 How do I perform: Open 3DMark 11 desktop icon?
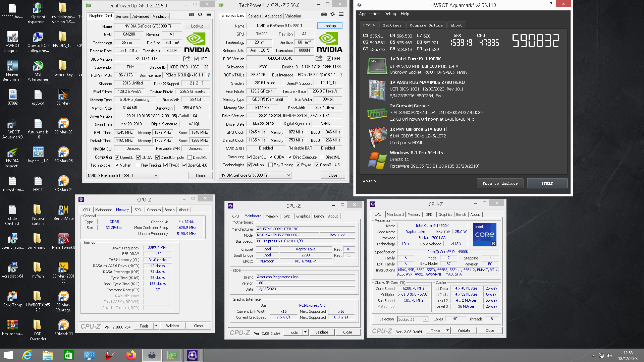click(63, 328)
